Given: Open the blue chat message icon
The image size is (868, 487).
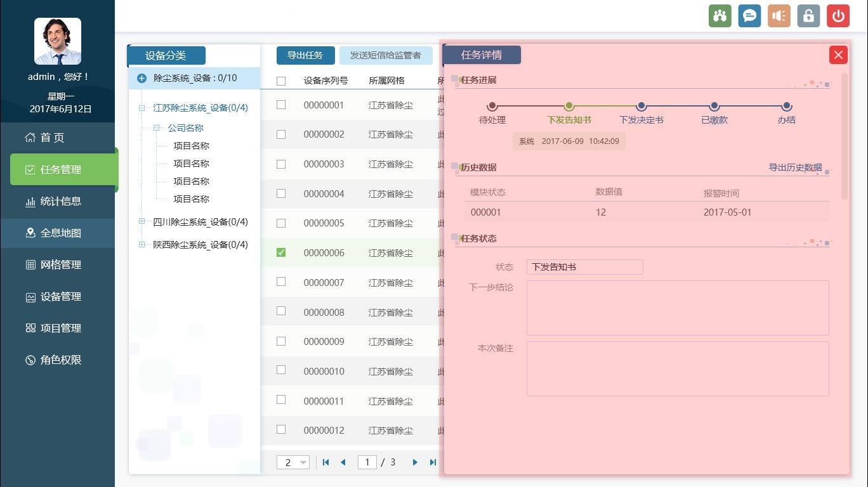Looking at the screenshot, I should click(x=749, y=16).
